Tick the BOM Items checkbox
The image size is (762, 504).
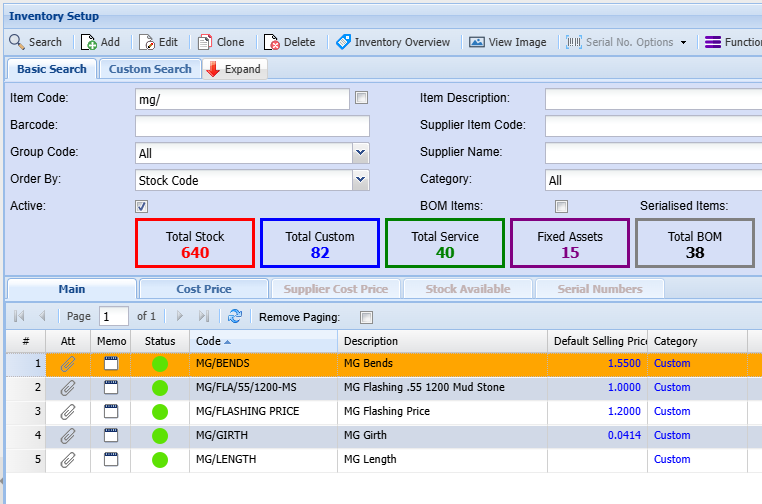[561, 206]
